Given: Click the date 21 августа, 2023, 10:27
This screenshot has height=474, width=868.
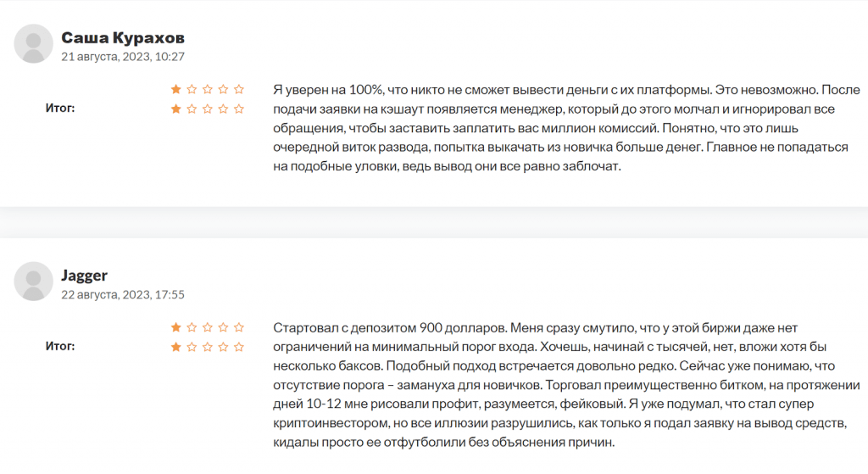Looking at the screenshot, I should tap(123, 57).
